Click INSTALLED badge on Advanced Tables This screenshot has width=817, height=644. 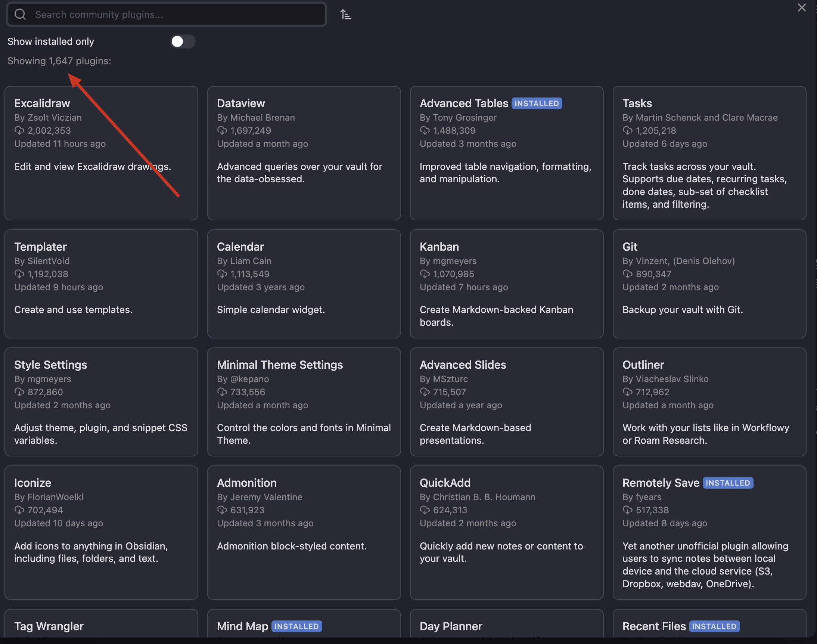537,103
